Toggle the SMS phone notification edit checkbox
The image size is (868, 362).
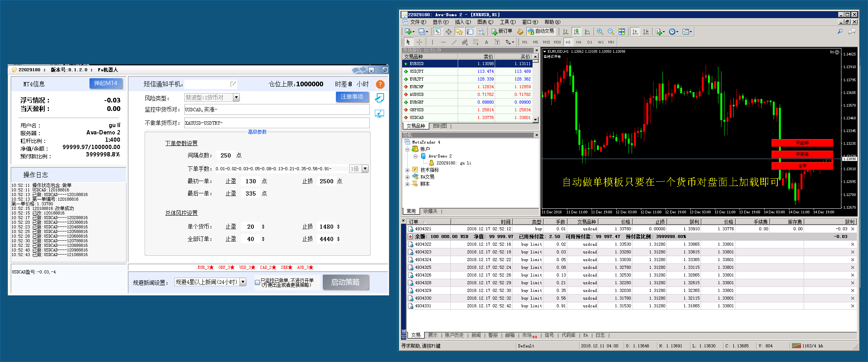[233, 84]
